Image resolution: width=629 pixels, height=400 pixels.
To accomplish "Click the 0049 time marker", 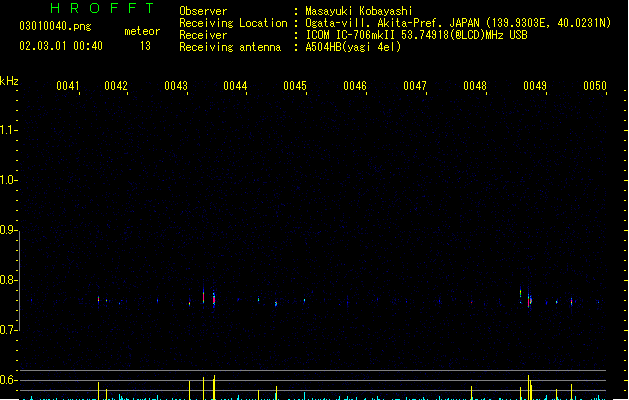I will pos(535,86).
